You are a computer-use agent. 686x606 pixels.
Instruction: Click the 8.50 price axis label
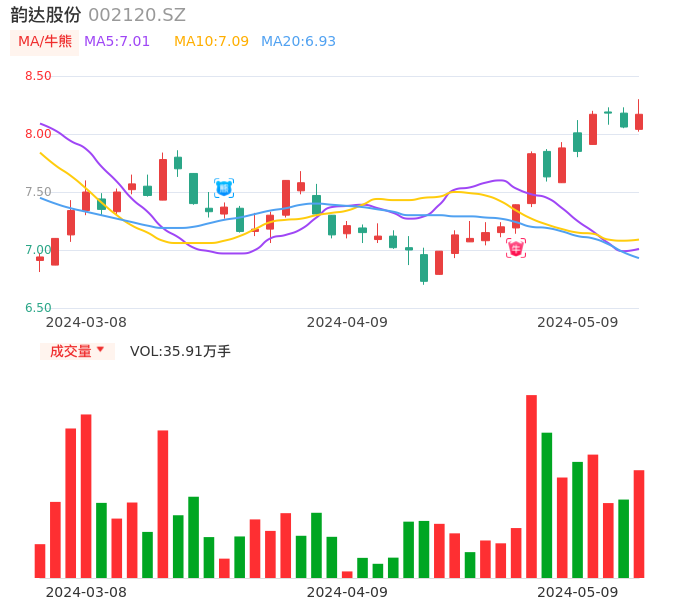tap(38, 76)
